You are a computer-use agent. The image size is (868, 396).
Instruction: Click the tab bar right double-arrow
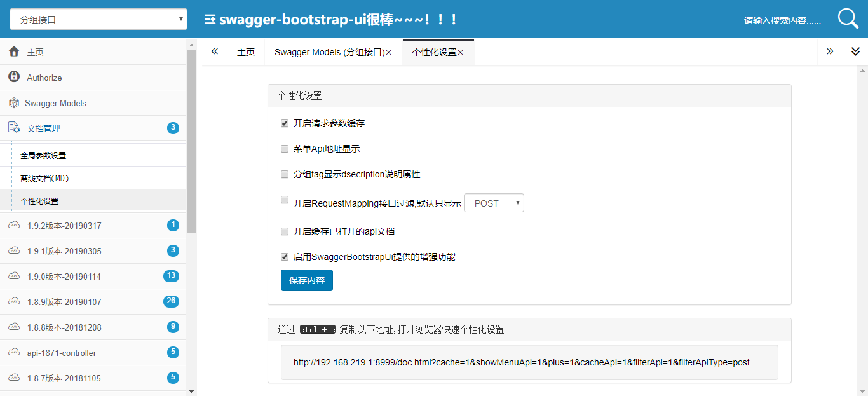(x=830, y=51)
